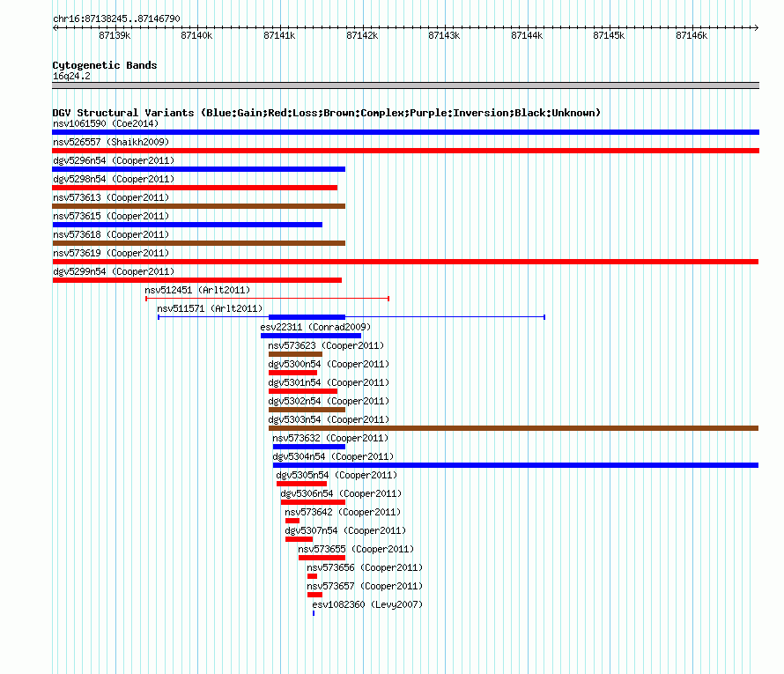The height and width of the screenshot is (674, 784).
Task: Select the nsv526557 (Shaikh2009) red loss bar
Action: pos(405,151)
